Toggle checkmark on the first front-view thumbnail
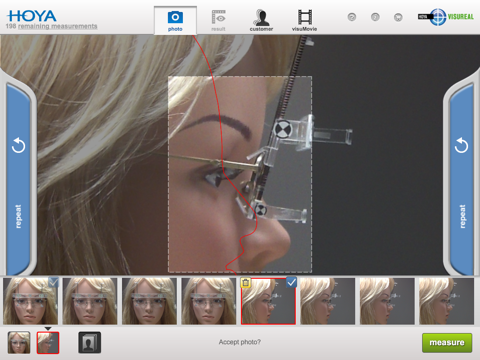Viewport: 480px width, 360px height. coord(53,283)
